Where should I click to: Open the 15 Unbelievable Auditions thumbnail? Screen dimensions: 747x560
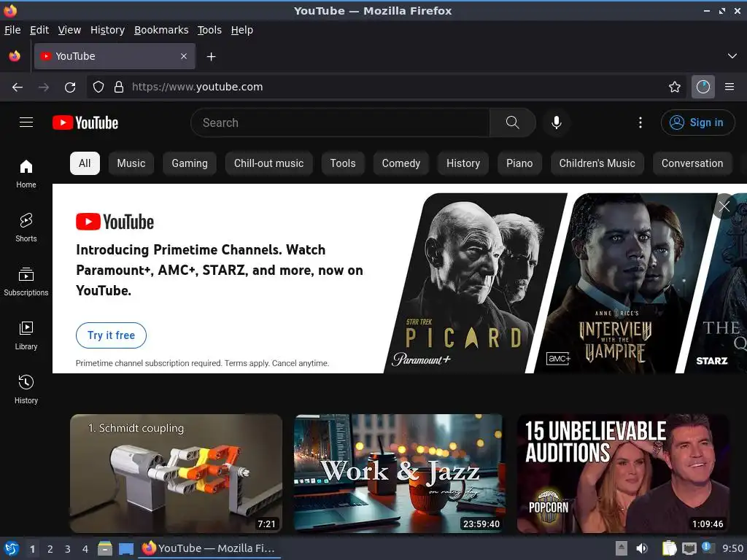pyautogui.click(x=623, y=473)
